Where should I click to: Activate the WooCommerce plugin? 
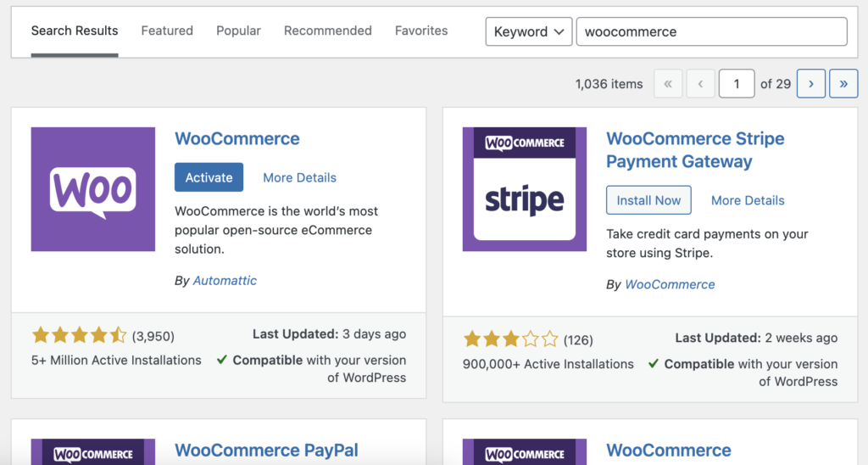click(x=209, y=177)
